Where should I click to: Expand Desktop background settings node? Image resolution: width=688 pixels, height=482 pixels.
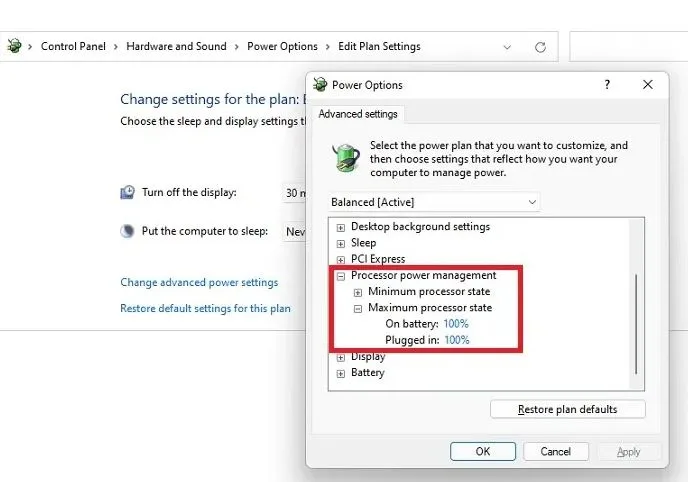tap(340, 227)
